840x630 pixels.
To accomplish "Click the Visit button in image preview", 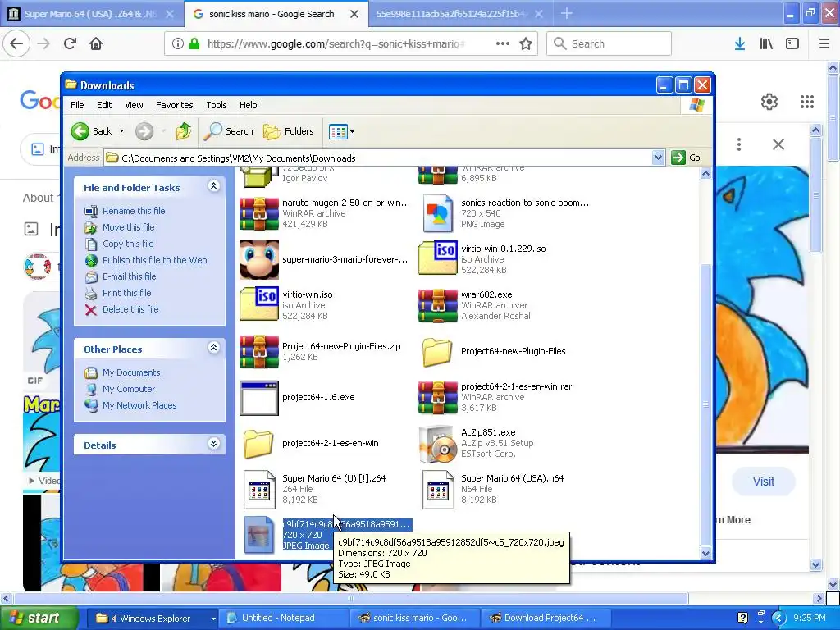I will 763,482.
